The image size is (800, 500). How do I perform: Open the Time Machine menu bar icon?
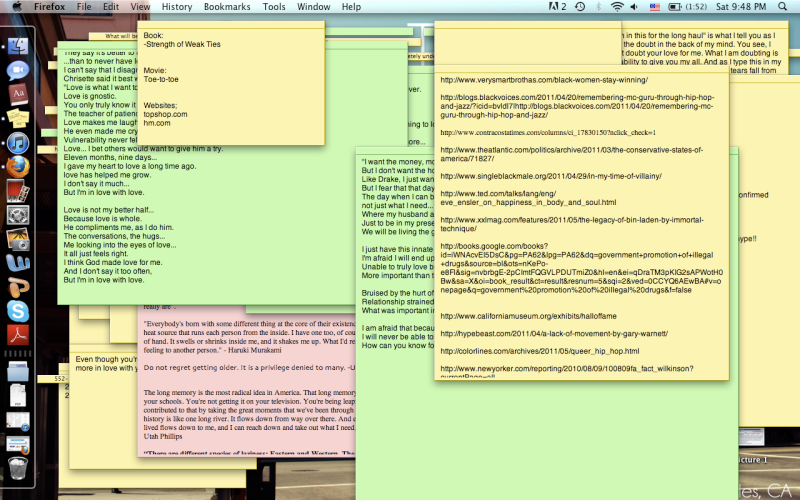pos(580,7)
